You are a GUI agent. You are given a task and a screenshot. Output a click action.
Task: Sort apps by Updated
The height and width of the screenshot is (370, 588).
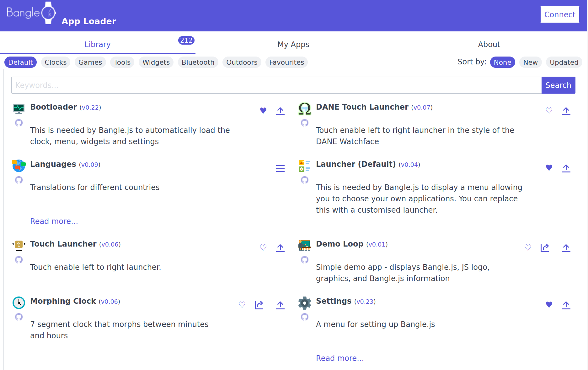click(564, 62)
